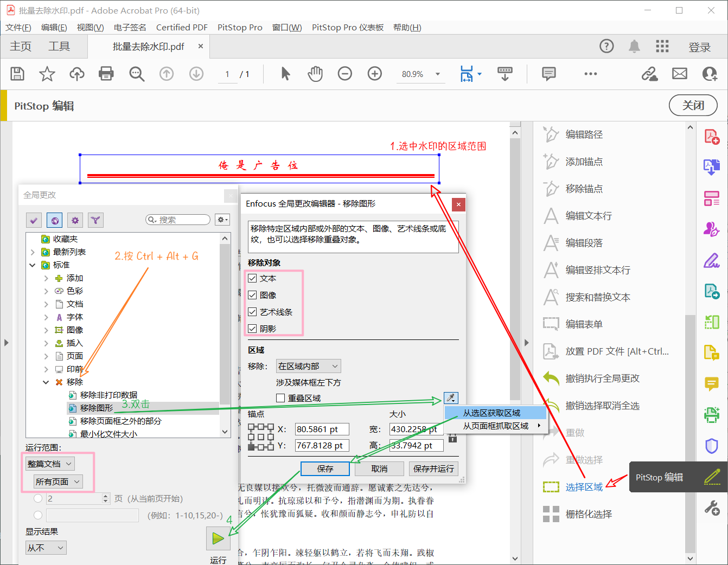This screenshot has height=565, width=728.
Task: Click the 关闭 button in PitStop bar
Action: pyautogui.click(x=693, y=105)
